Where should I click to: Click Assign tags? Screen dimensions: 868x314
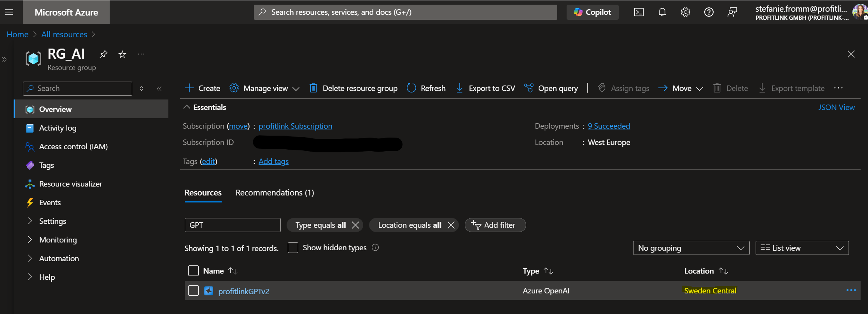623,88
